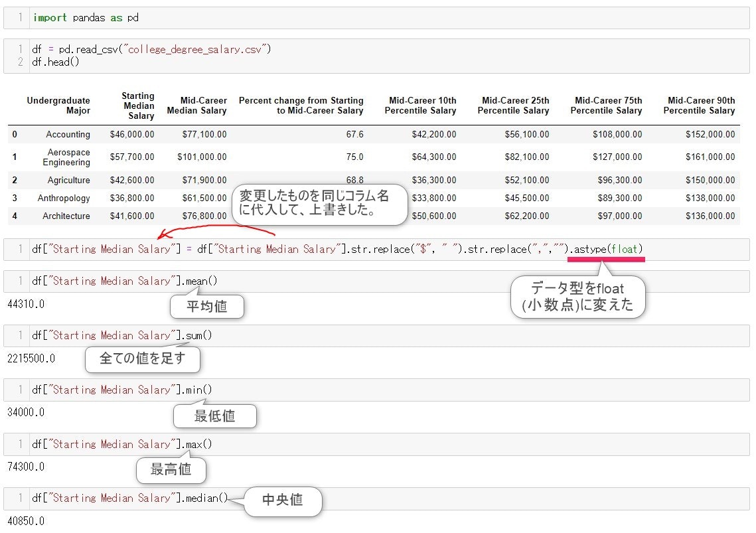Click the 'Accounting' major cell
This screenshot has width=756, height=533.
pyautogui.click(x=68, y=135)
